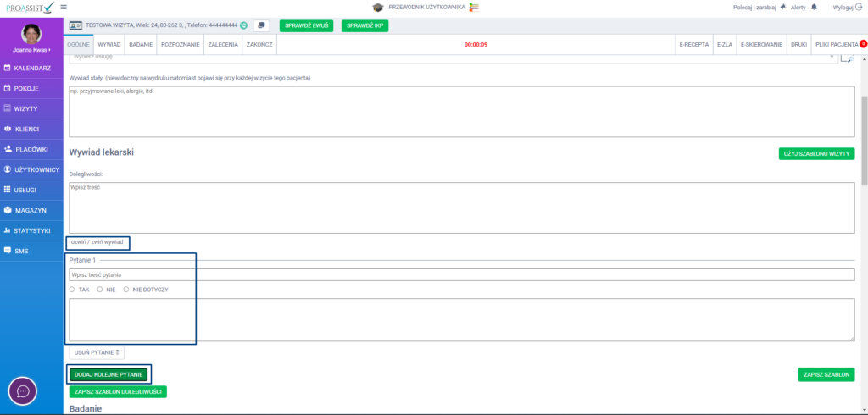Select the TAK radio button
868x415 pixels.
point(72,289)
